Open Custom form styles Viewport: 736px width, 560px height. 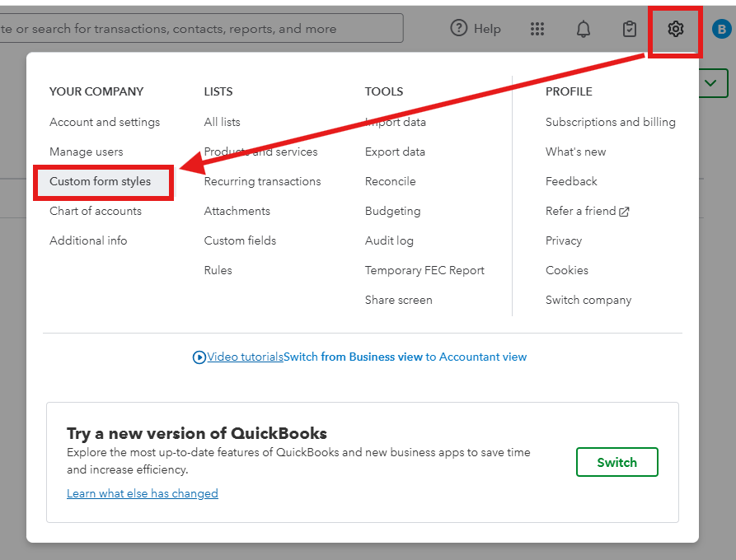(x=101, y=181)
